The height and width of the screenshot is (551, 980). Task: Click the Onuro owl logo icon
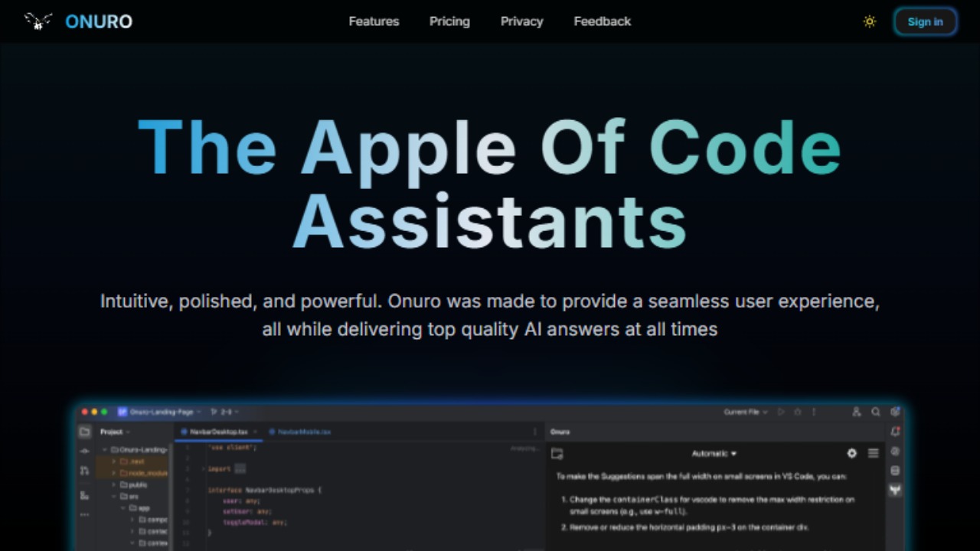[38, 21]
